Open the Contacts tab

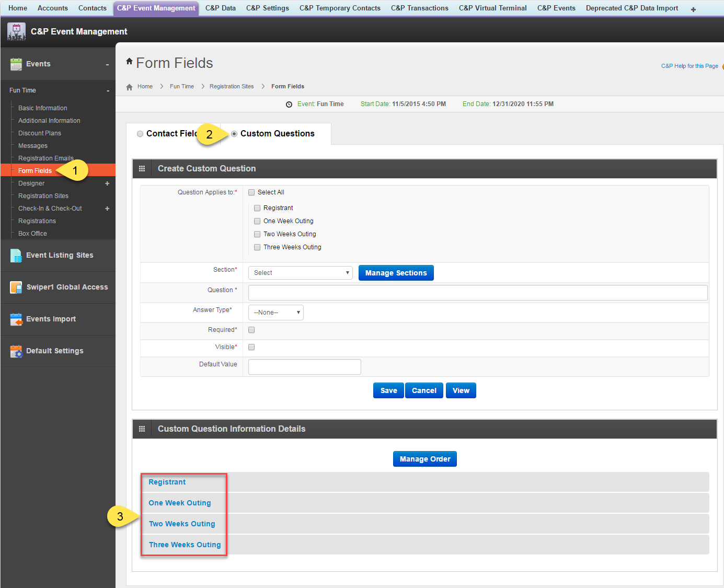(93, 8)
